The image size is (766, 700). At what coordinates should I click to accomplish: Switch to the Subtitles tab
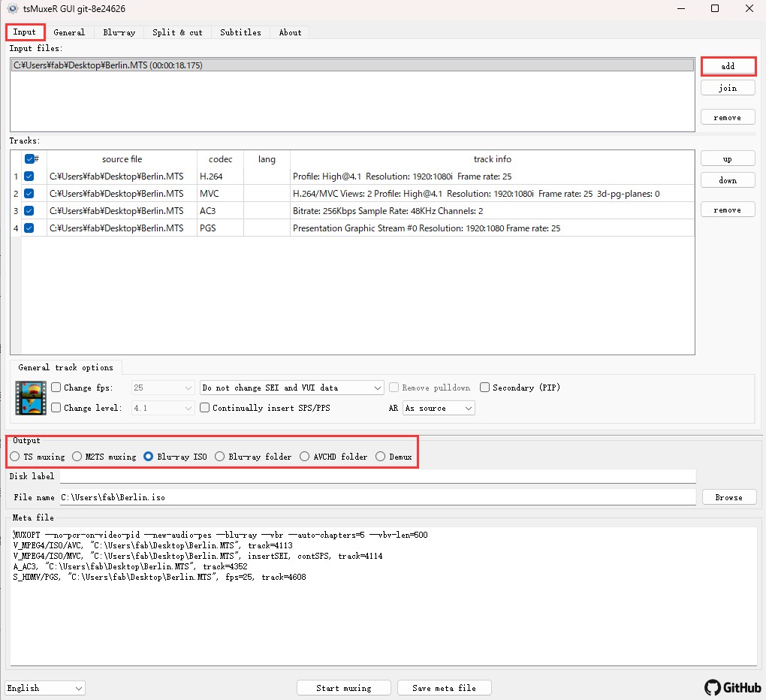coord(240,32)
